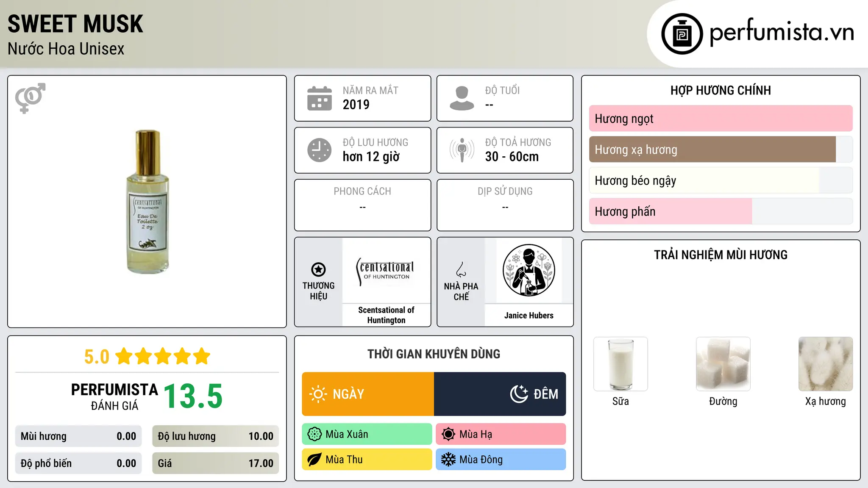The height and width of the screenshot is (488, 868).
Task: Open the Janice Hubers perfumer link
Action: pos(529,316)
